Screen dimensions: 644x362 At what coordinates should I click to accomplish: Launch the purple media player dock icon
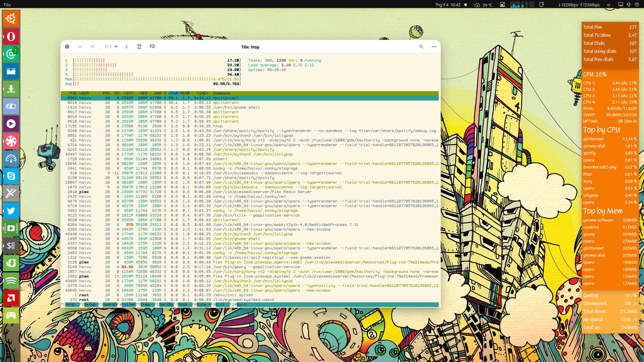11,123
